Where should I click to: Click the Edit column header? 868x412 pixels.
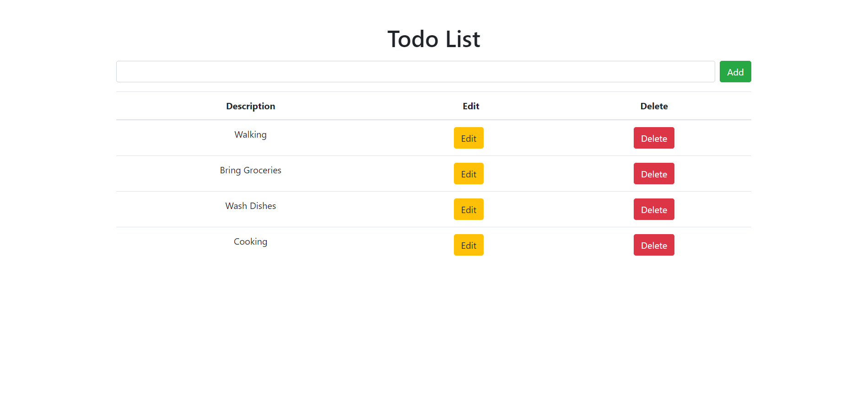tap(471, 106)
